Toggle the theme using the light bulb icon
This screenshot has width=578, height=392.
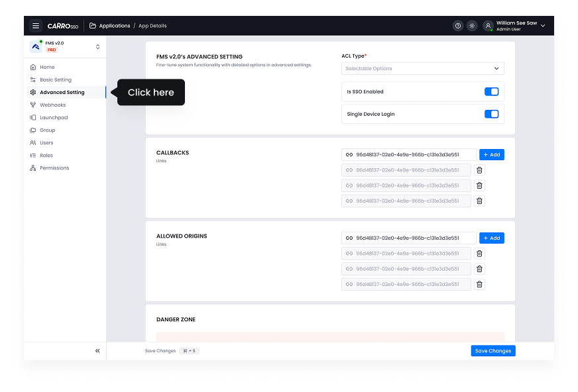[x=472, y=25]
